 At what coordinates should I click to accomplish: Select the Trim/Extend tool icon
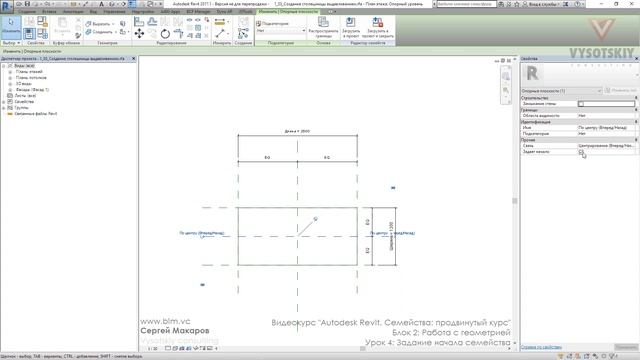click(x=178, y=33)
